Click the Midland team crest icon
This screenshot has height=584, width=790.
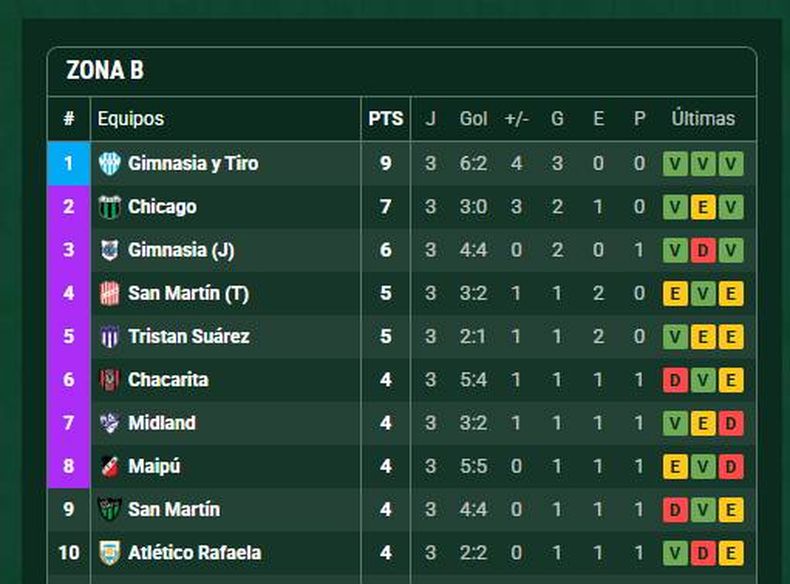(x=109, y=423)
